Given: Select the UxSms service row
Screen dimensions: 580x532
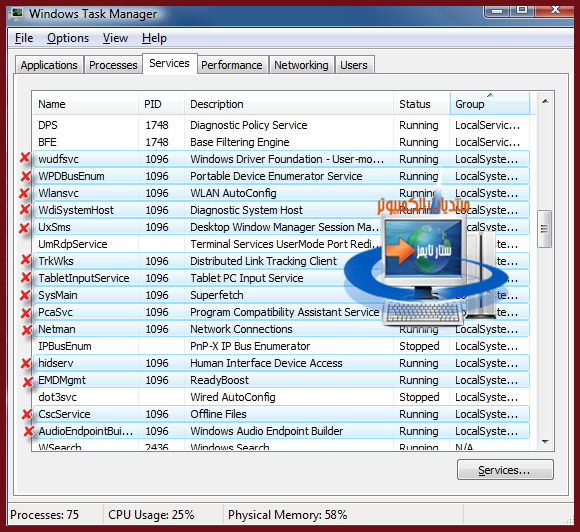Looking at the screenshot, I should [x=281, y=227].
